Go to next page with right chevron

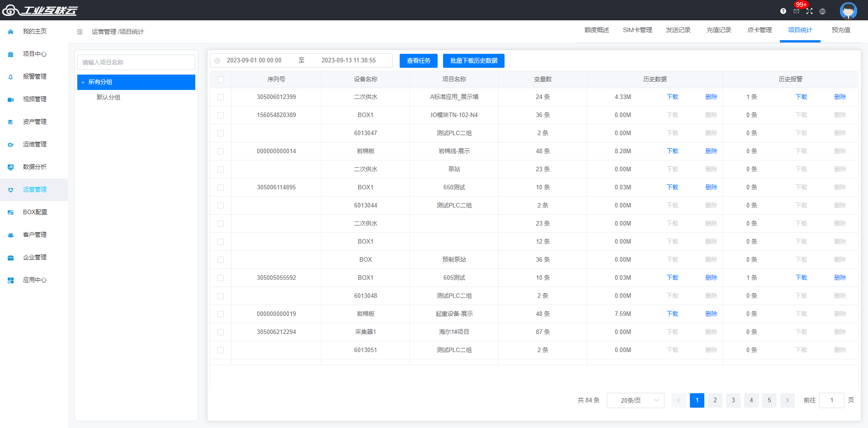pos(787,400)
